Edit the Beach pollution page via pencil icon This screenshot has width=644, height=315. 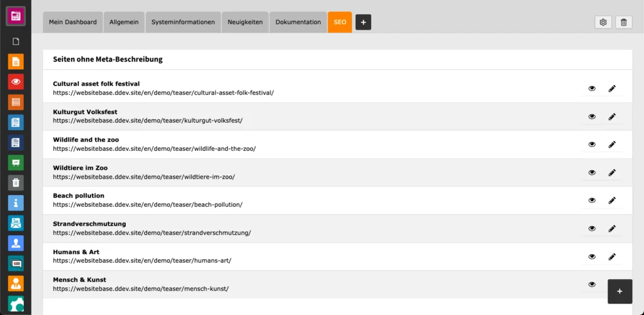(x=612, y=201)
